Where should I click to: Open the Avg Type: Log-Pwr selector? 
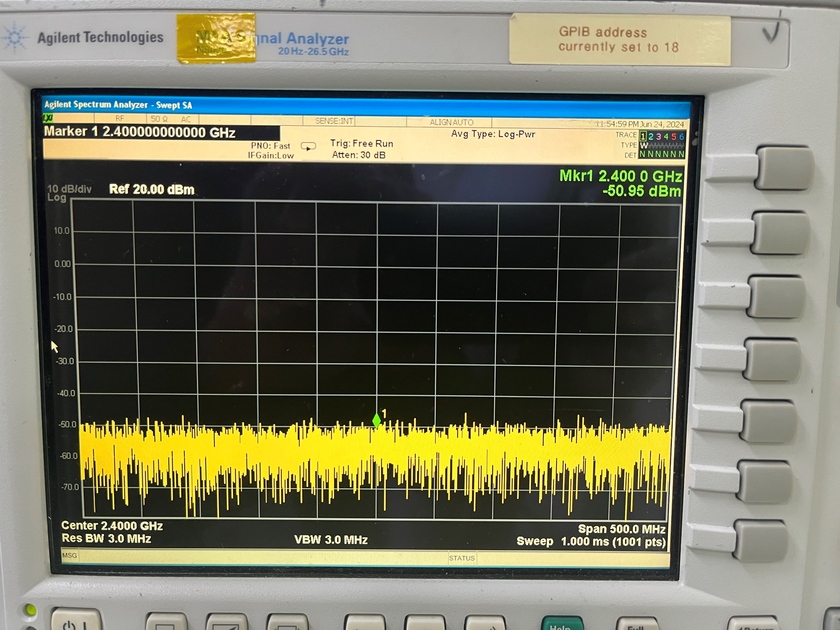pyautogui.click(x=494, y=134)
